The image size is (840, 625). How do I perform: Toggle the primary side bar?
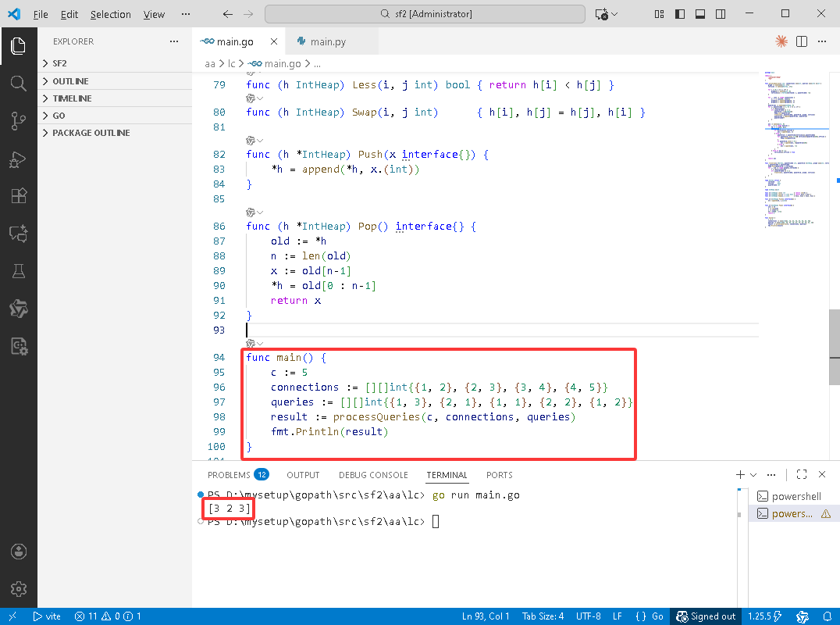(x=679, y=14)
